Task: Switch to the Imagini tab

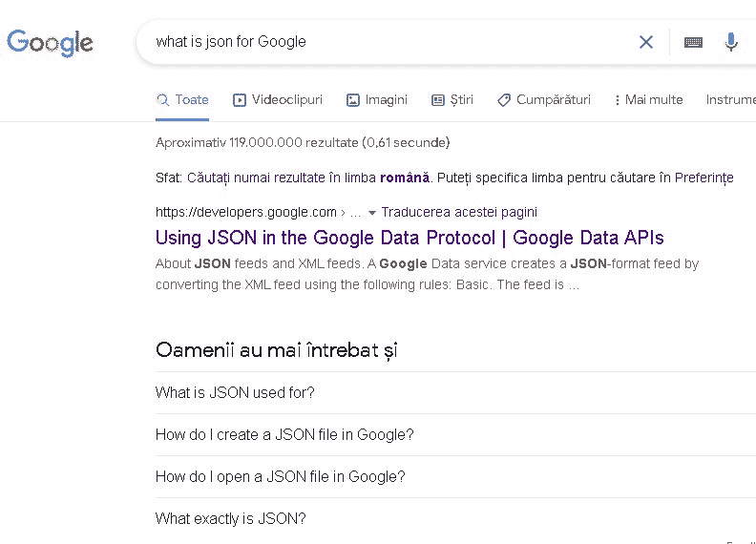Action: click(377, 99)
